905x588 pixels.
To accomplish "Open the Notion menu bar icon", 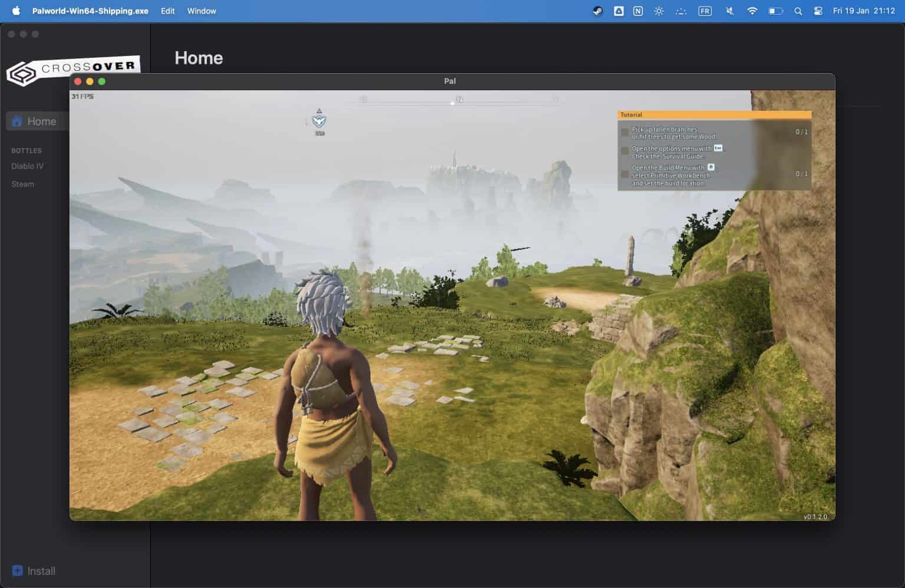I will [x=638, y=11].
